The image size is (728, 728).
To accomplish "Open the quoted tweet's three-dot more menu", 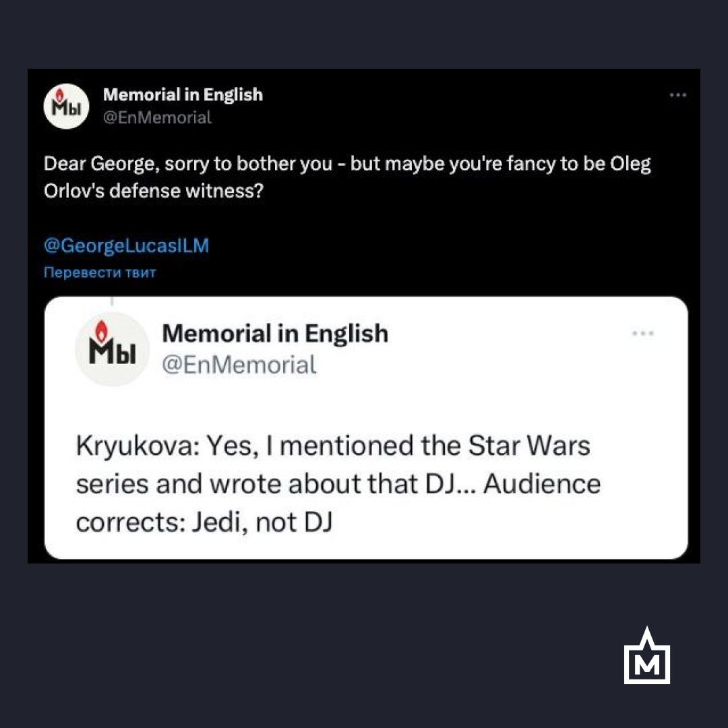I will pos(643,333).
